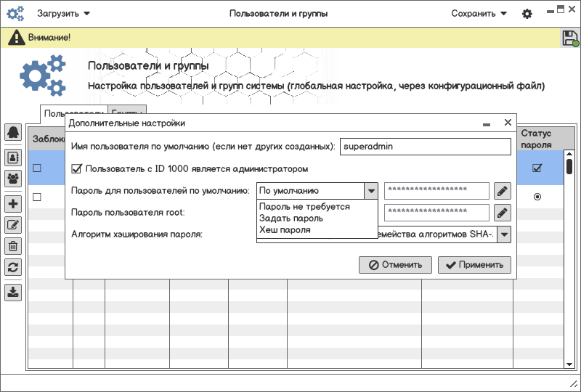Click the notification bell icon in sidebar
This screenshot has width=581, height=392.
coord(13,132)
